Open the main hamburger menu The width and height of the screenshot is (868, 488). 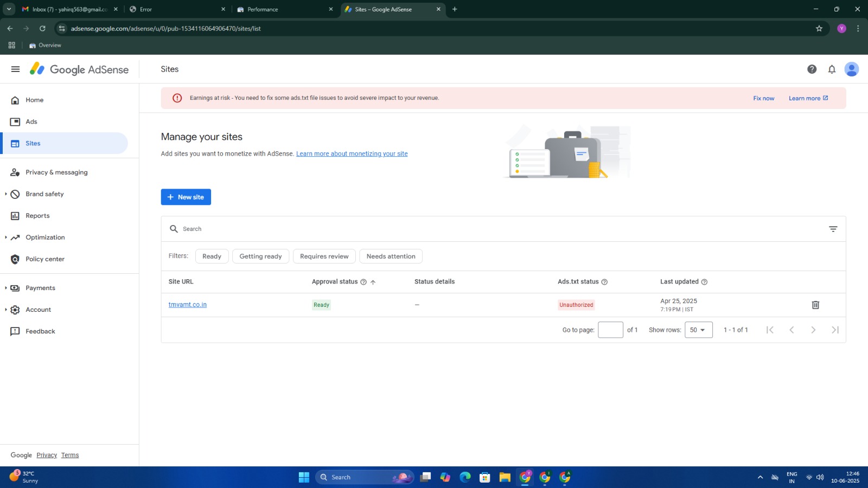click(x=15, y=69)
